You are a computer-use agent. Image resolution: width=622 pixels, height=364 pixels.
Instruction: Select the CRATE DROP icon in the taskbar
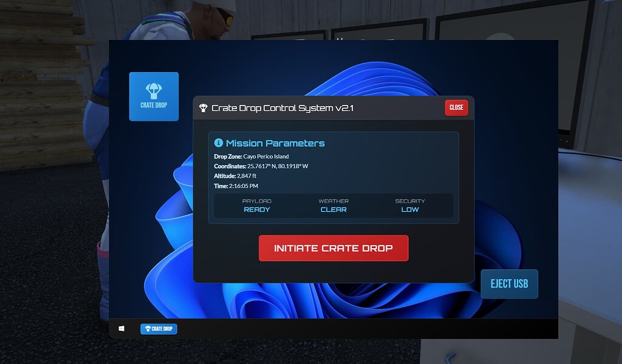click(x=158, y=328)
